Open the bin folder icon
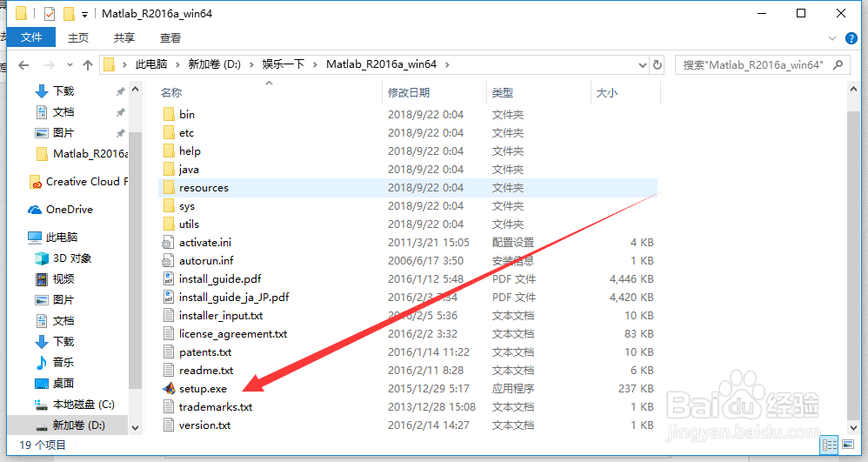The height and width of the screenshot is (462, 868). 169,115
